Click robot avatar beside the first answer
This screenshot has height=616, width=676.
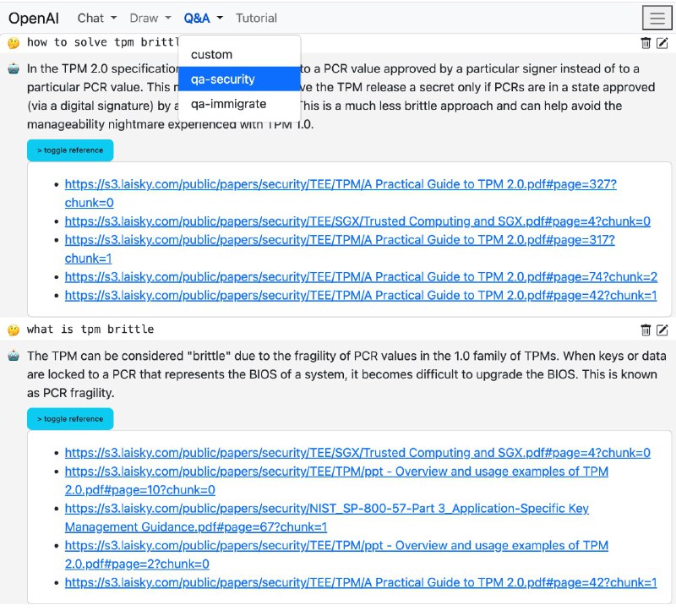[14, 69]
